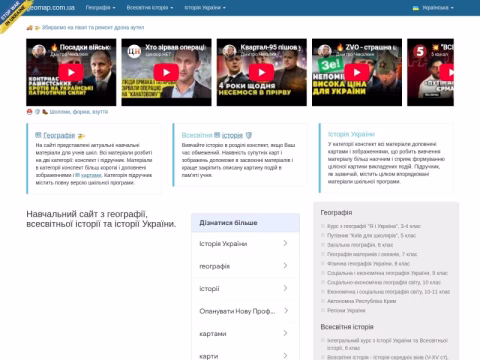Open "Соціально-економічна географія світу, 10 клас"

click(384, 282)
